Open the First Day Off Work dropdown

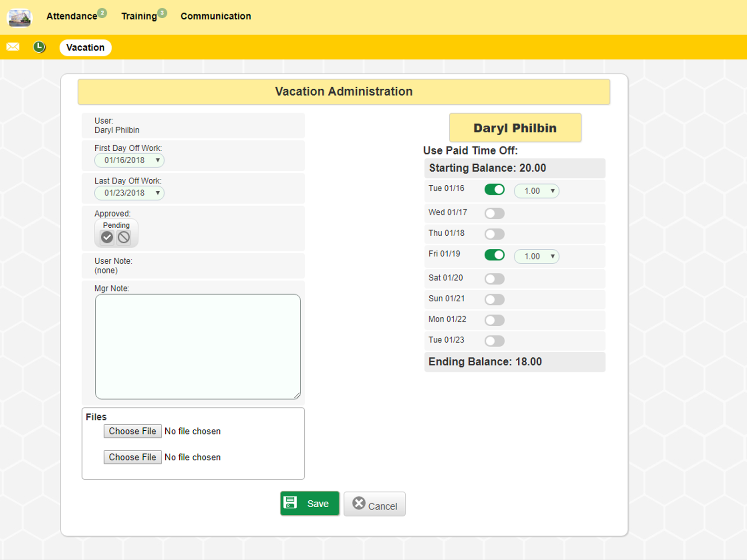click(129, 160)
